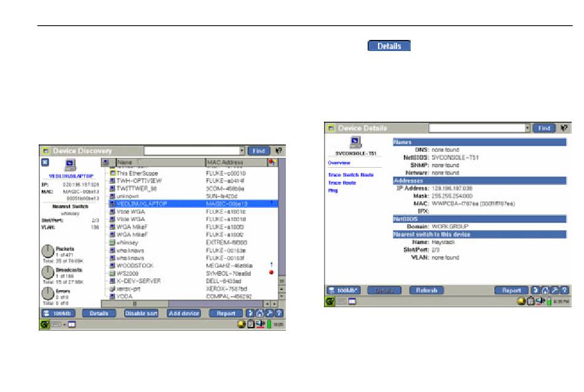The height and width of the screenshot is (392, 584).
Task: Click the problems column icon in list header
Action: tap(272, 162)
